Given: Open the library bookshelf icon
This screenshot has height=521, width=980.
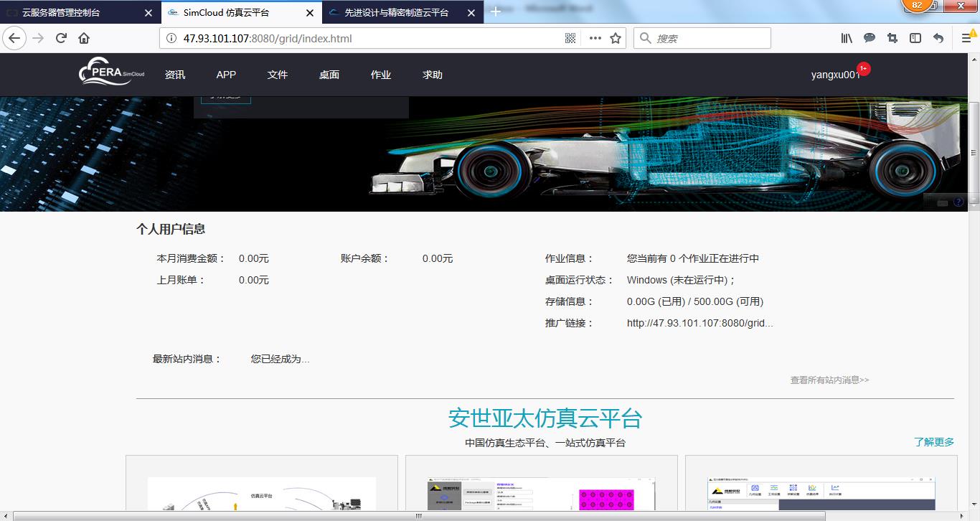Looking at the screenshot, I should coord(847,38).
